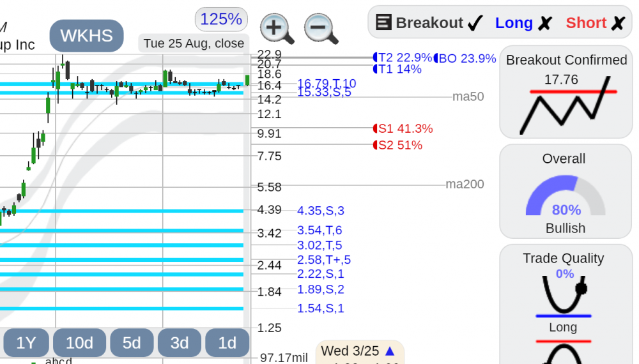
Task: Click the T1 14% target marker
Action: pos(397,69)
